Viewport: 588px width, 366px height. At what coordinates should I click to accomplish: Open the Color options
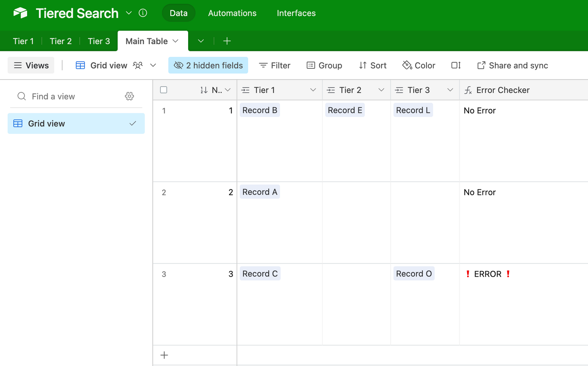point(419,65)
